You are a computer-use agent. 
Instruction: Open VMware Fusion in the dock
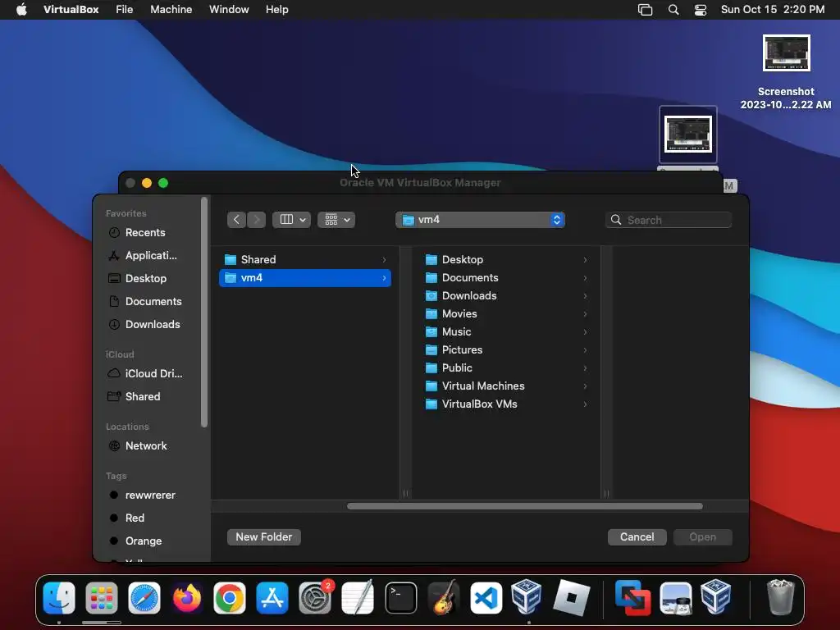click(x=632, y=598)
